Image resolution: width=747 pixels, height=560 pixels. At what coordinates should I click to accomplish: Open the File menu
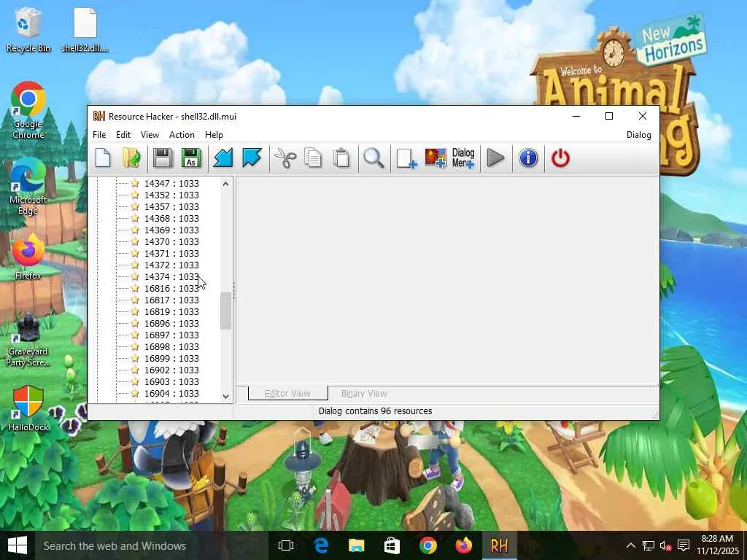click(99, 135)
